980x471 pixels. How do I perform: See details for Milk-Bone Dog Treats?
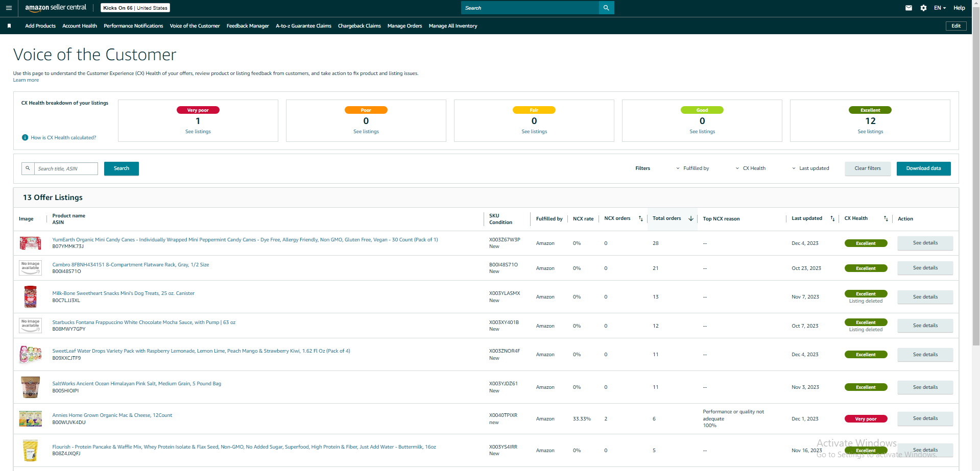(925, 297)
